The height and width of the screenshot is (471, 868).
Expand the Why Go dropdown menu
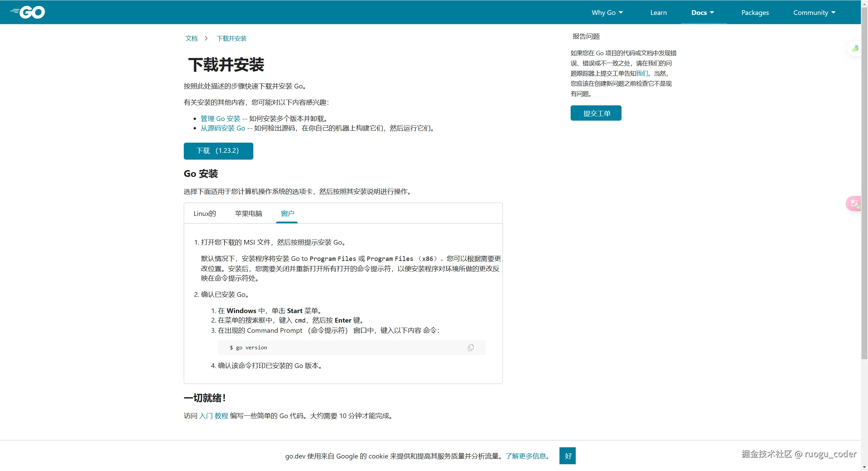click(607, 13)
